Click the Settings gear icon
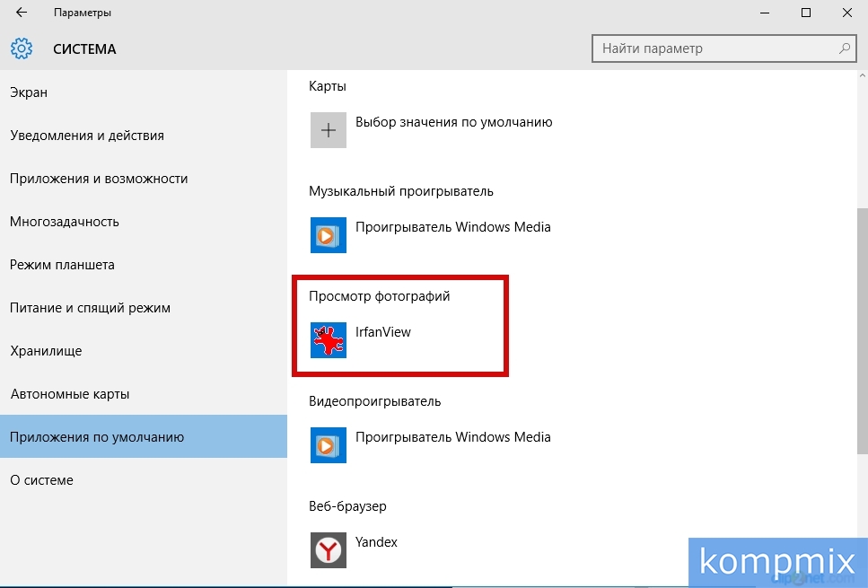868x588 pixels. [x=22, y=48]
